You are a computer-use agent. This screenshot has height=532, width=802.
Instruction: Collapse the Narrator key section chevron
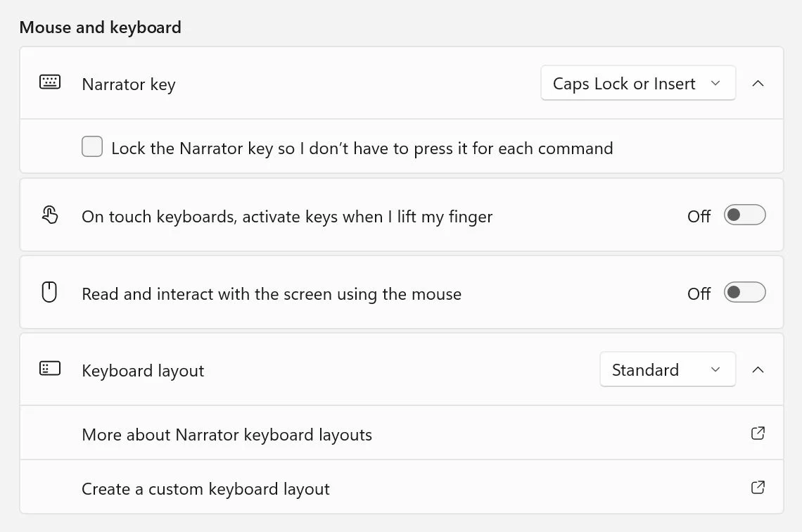[x=758, y=83]
